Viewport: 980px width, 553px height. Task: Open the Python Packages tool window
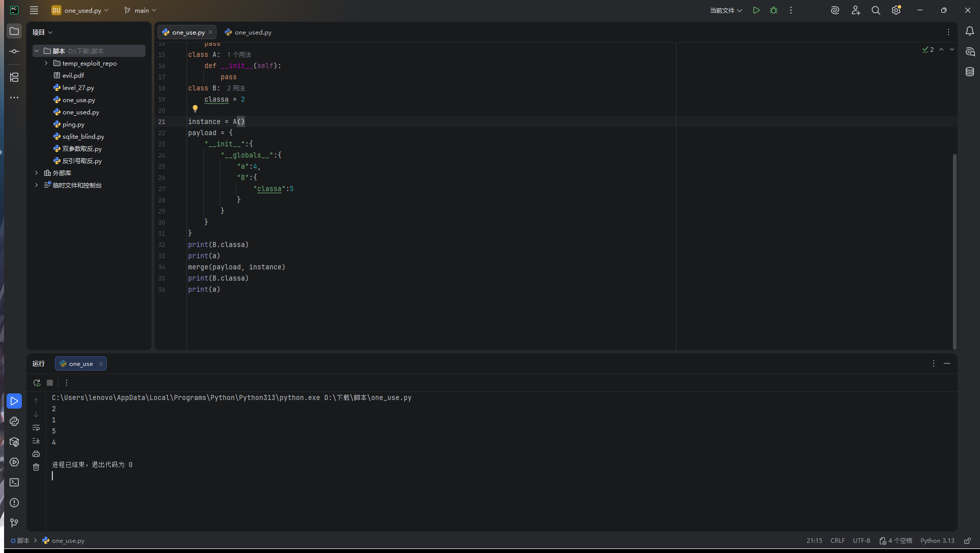click(x=14, y=442)
